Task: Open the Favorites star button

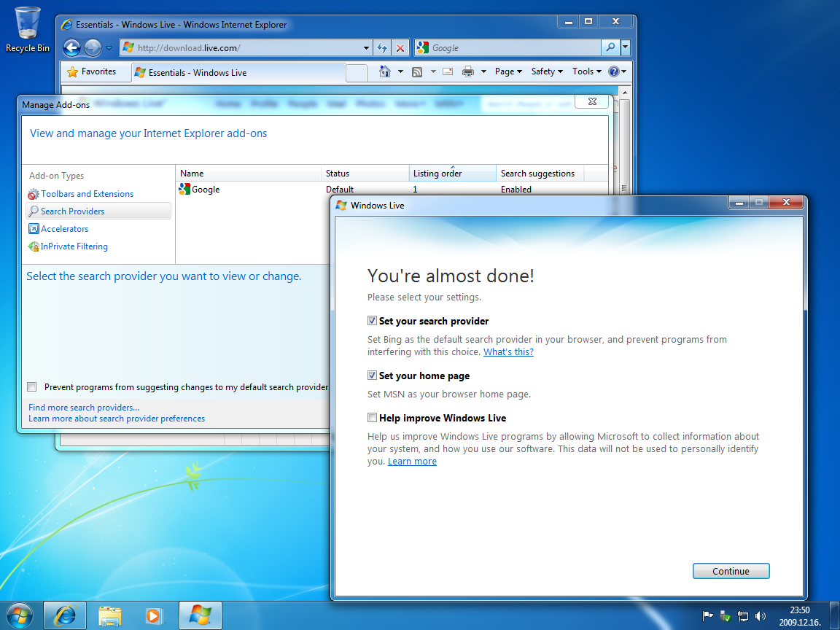Action: point(92,71)
